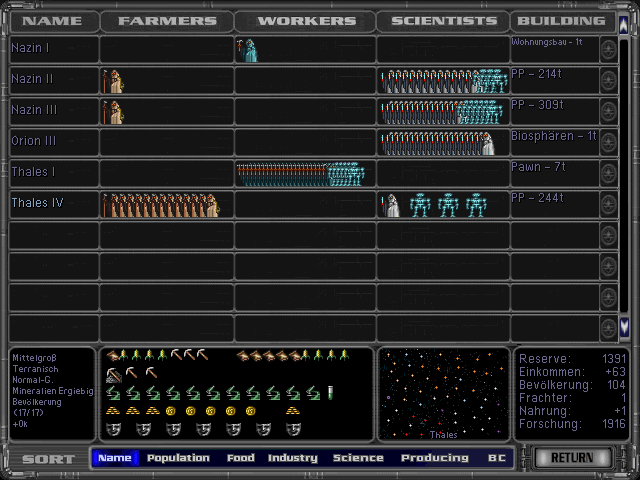Select the scientists group on Nazin II
The image size is (640, 480).
pos(444,81)
